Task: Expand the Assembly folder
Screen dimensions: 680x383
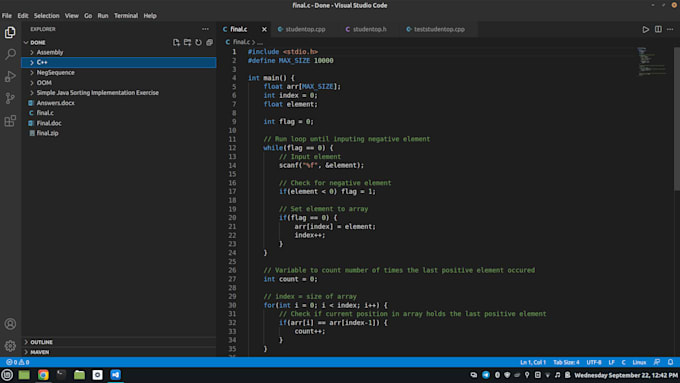Action: click(118, 52)
